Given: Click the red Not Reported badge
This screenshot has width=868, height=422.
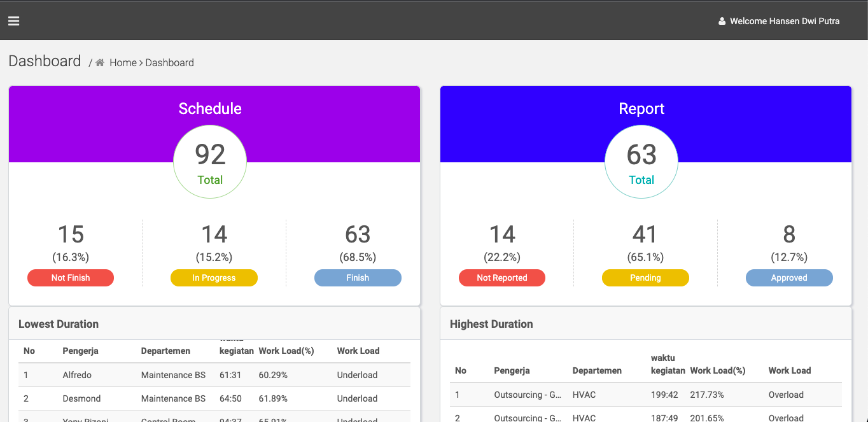Looking at the screenshot, I should 502,278.
